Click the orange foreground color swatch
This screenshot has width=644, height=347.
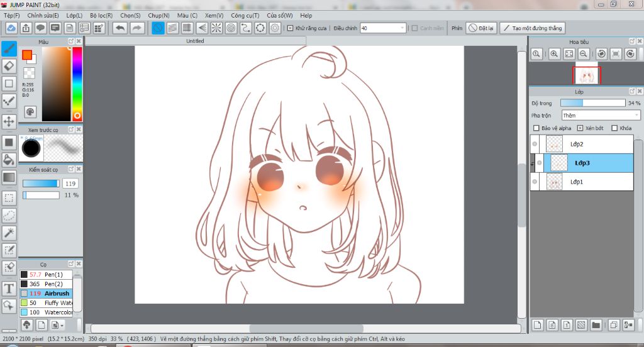(x=27, y=55)
